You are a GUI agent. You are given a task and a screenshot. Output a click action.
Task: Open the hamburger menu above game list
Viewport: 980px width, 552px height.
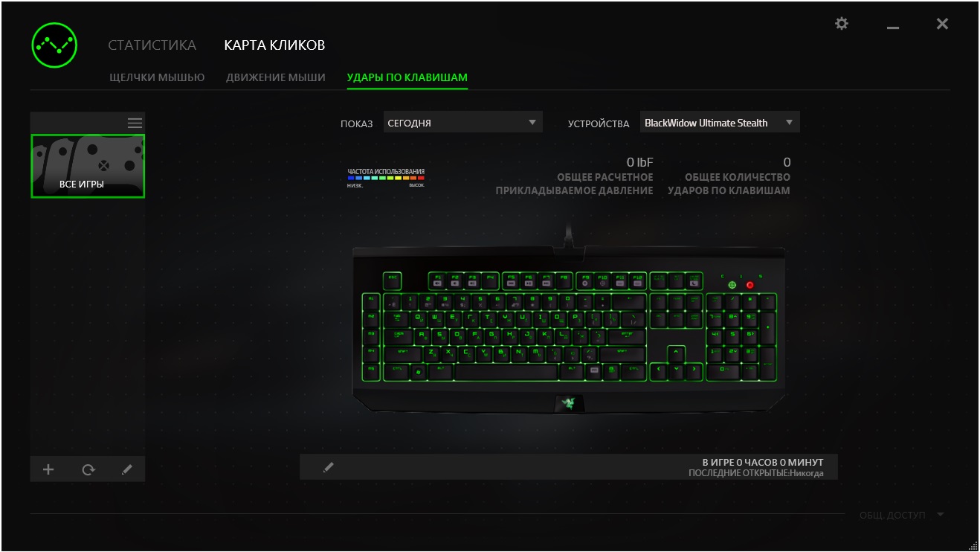coord(135,123)
